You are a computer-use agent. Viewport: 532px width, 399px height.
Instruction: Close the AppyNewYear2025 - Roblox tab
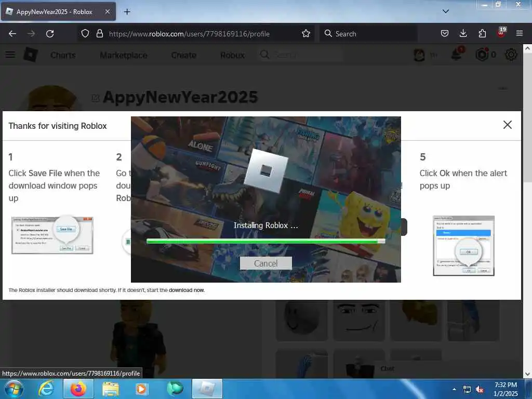108,12
